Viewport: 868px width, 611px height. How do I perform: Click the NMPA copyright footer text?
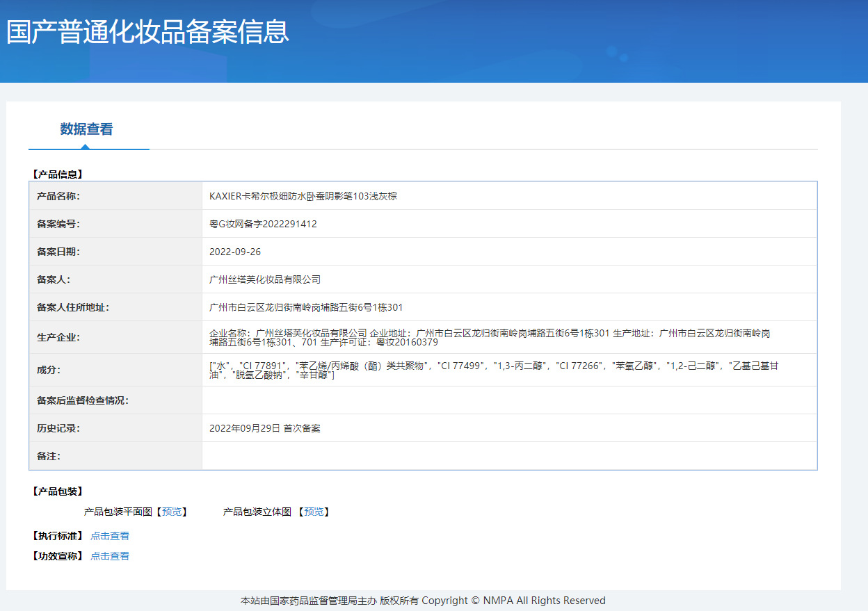click(x=423, y=601)
